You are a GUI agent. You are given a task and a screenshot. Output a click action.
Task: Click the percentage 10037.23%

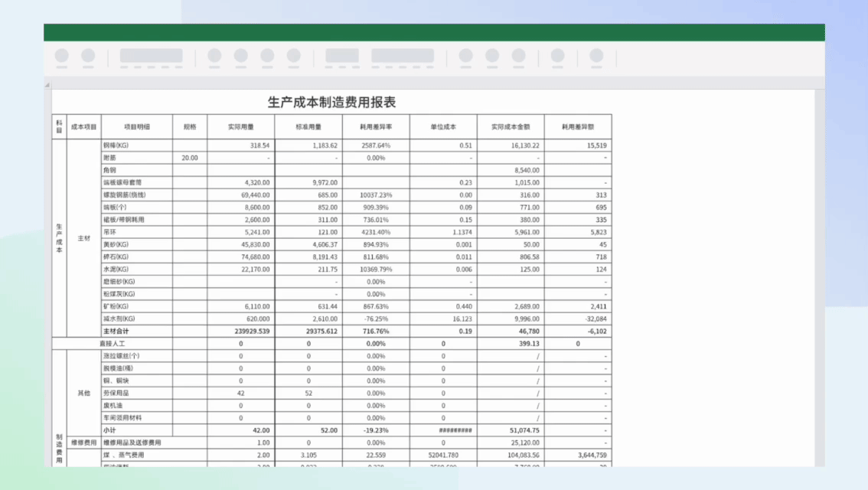coord(376,195)
